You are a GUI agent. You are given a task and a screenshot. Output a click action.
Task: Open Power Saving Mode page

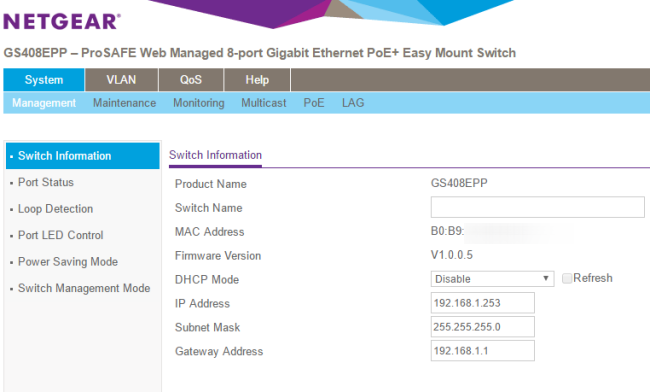(68, 262)
